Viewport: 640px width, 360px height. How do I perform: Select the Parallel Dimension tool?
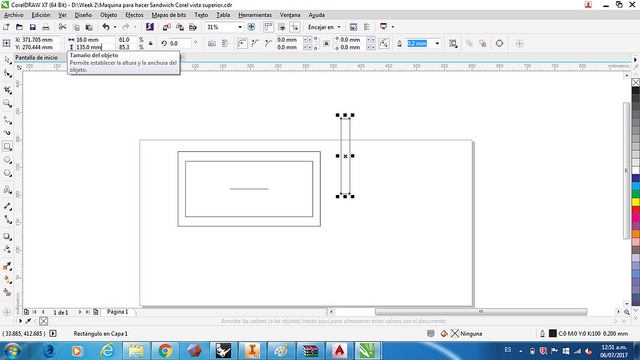coord(7,207)
